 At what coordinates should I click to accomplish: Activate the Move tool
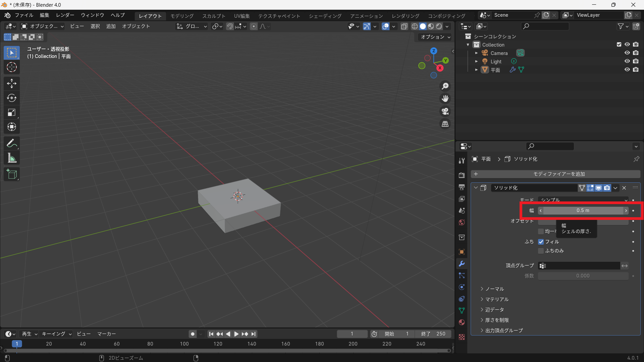click(x=12, y=83)
